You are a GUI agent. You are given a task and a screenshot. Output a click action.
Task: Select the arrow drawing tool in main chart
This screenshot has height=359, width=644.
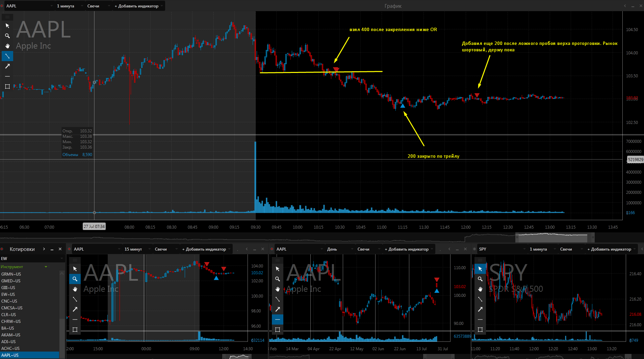coord(7,66)
